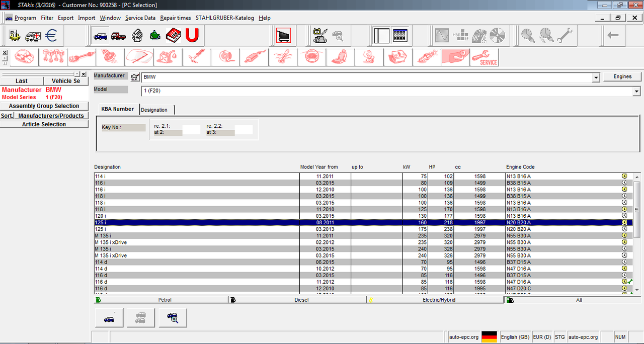Open the exhaust muffler assembly group
The height and width of the screenshot is (344, 644).
(x=255, y=57)
